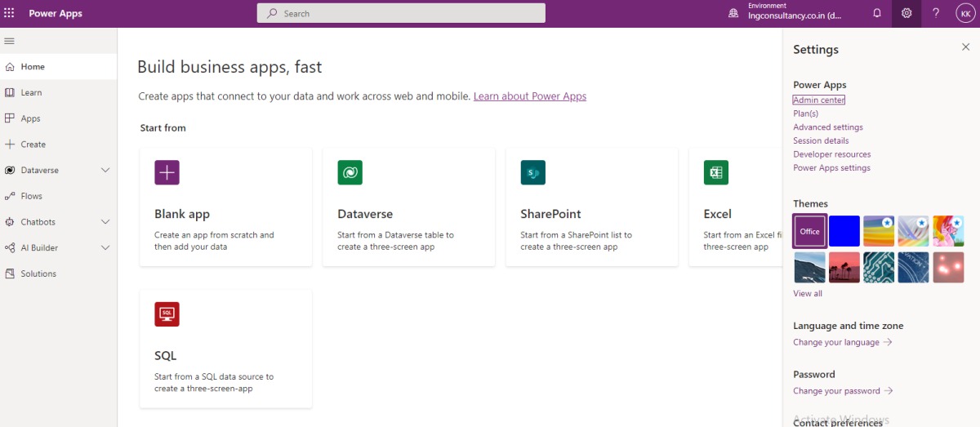
Task: Open the Admin center link
Action: (x=819, y=100)
